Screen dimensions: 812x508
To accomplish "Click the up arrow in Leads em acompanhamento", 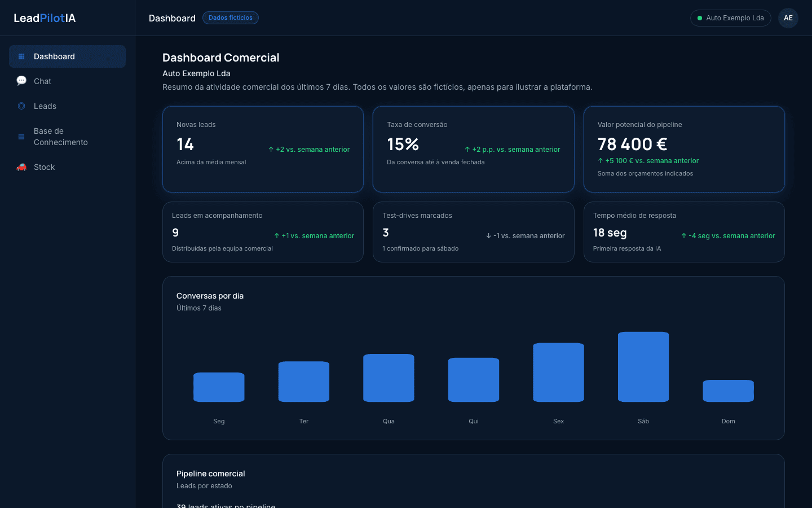I will tap(277, 236).
